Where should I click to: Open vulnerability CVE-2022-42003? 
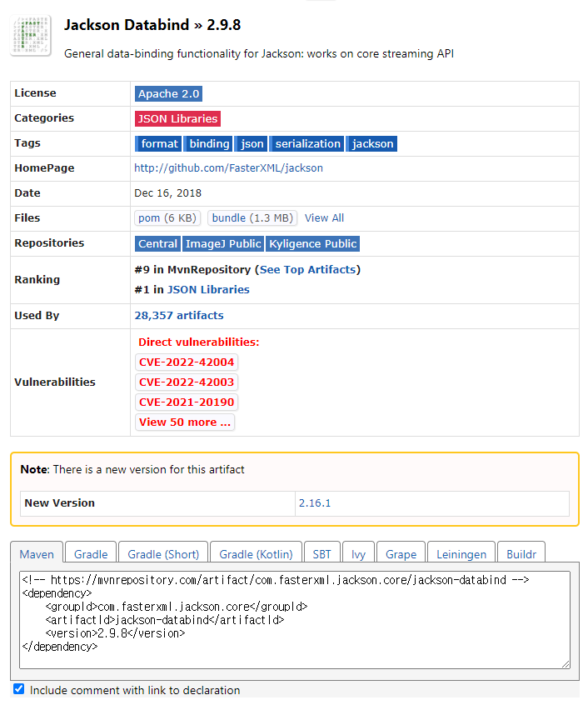coord(187,382)
